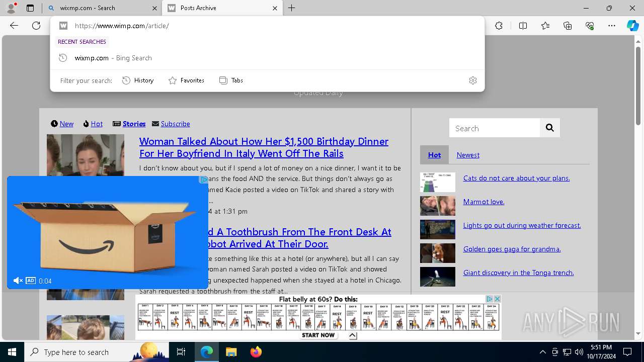Image resolution: width=644 pixels, height=362 pixels.
Task: Select the Hot tab in sidebar
Action: (x=434, y=155)
